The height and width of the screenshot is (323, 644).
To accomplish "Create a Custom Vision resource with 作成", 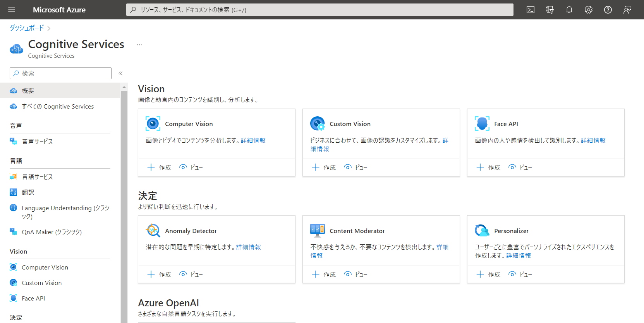I will (x=324, y=168).
